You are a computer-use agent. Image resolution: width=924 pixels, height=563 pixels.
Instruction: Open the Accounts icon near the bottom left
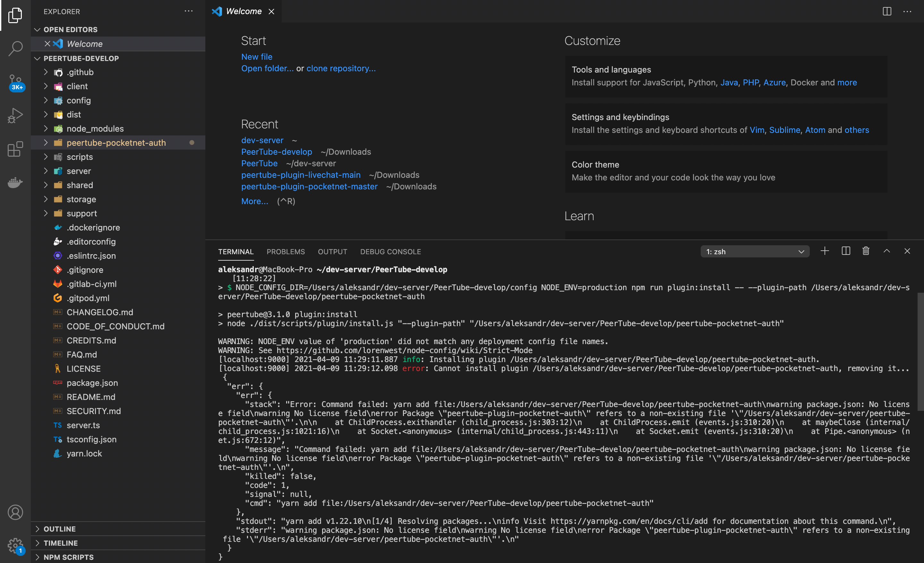pos(15,512)
